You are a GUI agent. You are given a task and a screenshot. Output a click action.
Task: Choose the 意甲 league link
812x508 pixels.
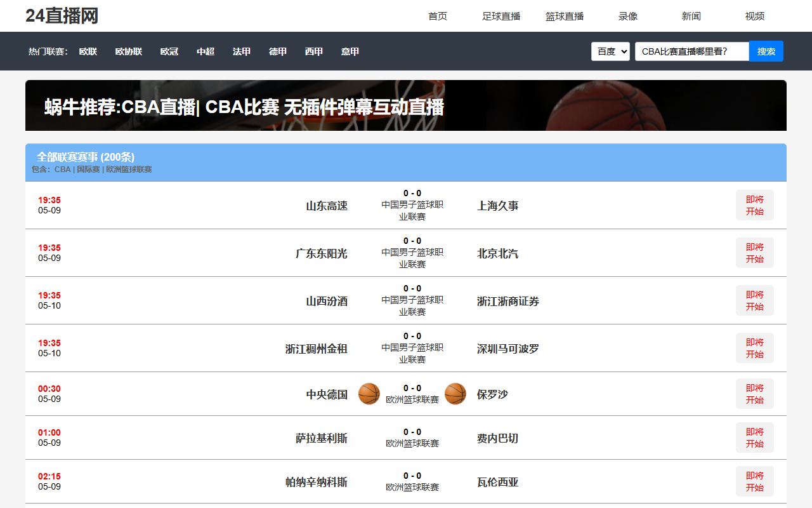(350, 51)
